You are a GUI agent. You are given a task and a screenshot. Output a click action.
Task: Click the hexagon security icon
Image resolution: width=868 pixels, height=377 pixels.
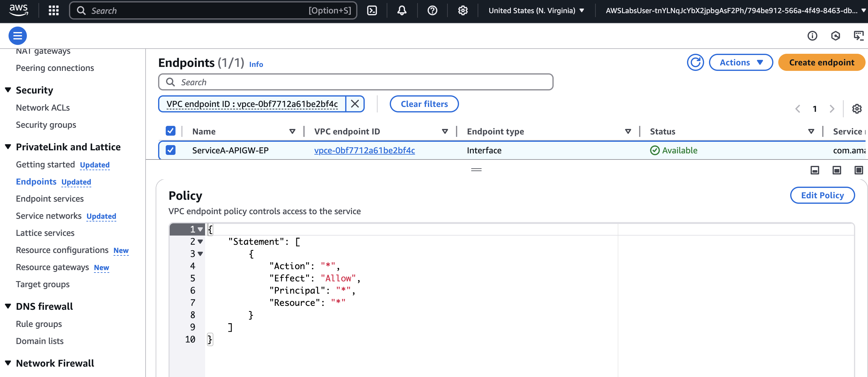click(x=835, y=35)
